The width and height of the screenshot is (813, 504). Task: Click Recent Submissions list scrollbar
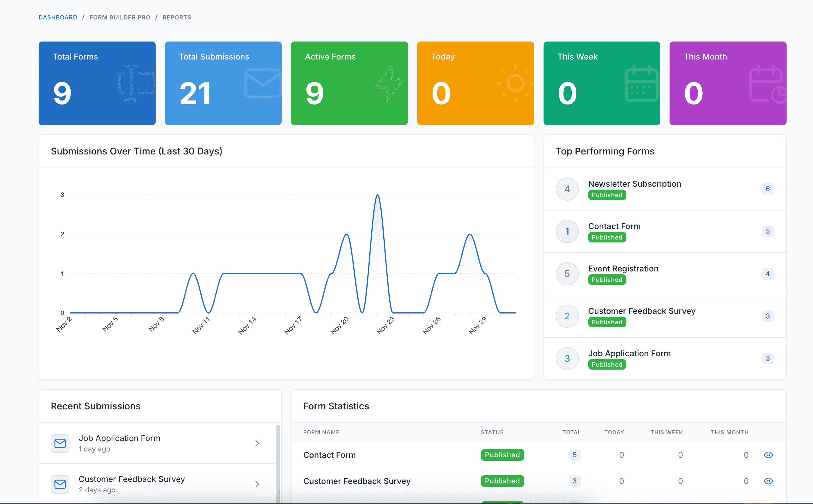coord(278,463)
